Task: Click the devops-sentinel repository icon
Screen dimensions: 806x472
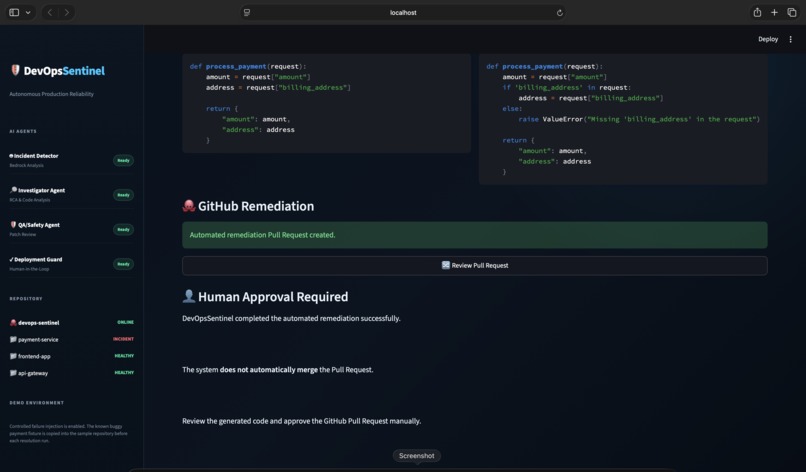Action: click(13, 322)
